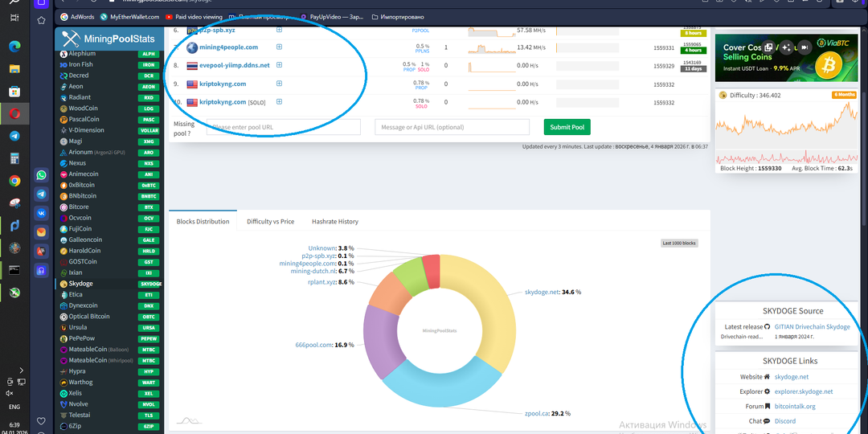Expand the mining4people.com pool row details
The width and height of the screenshot is (868, 434).
pyautogui.click(x=279, y=47)
